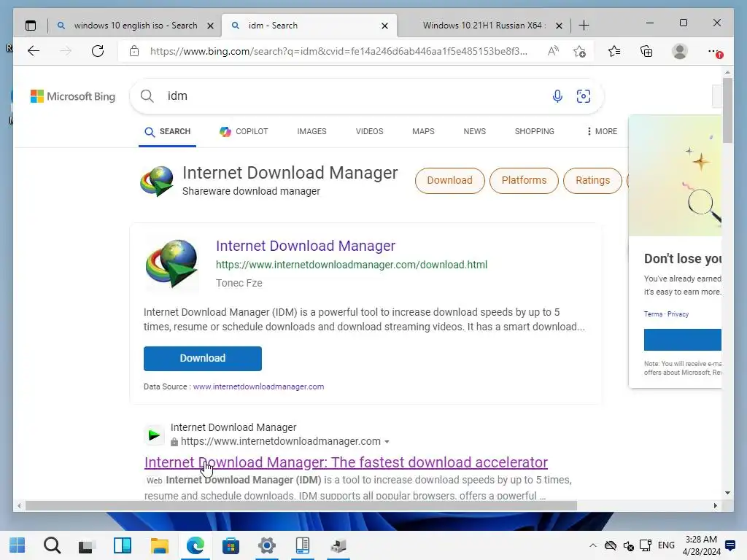Open Task View from taskbar

pos(87,545)
